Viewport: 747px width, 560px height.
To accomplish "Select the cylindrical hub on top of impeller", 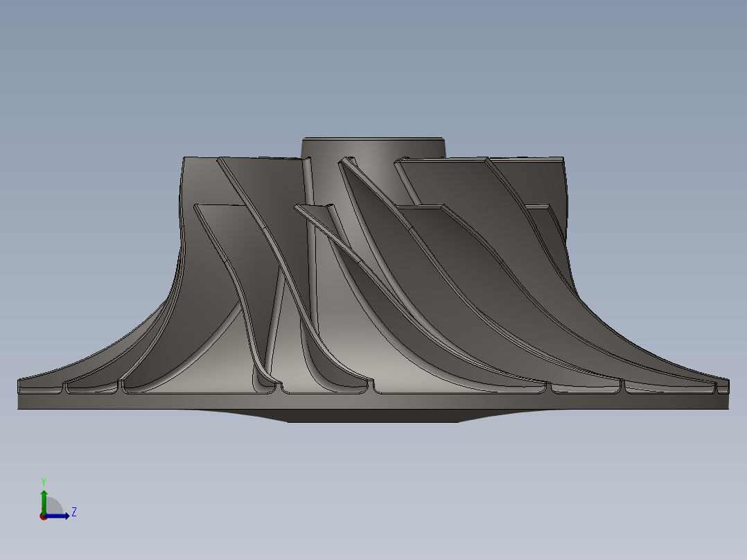I will click(x=373, y=148).
